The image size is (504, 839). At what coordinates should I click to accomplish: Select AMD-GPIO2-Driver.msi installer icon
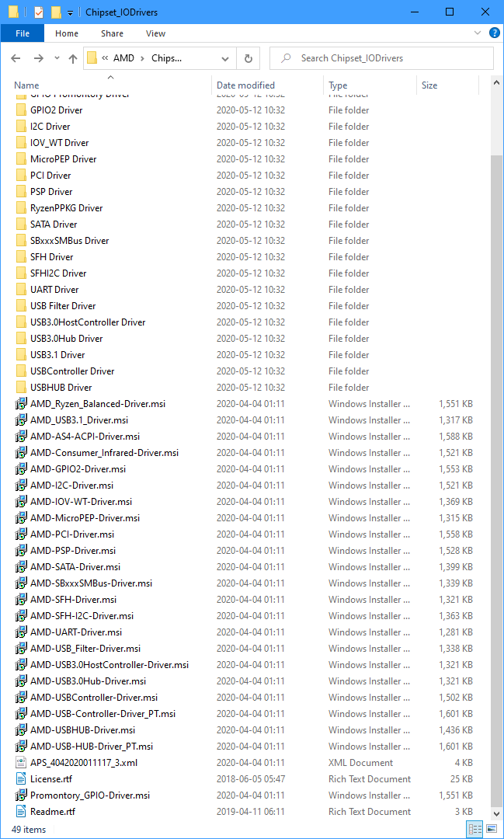[x=21, y=469]
